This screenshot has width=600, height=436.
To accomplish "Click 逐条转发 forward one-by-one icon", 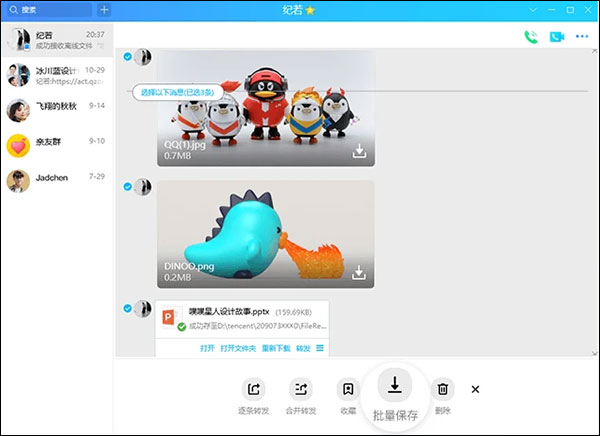I will pyautogui.click(x=253, y=389).
